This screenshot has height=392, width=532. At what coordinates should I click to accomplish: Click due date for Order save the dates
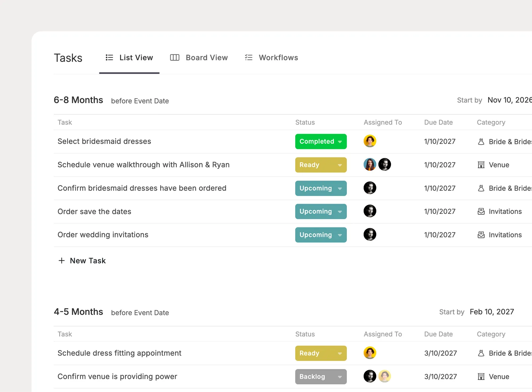tap(440, 211)
